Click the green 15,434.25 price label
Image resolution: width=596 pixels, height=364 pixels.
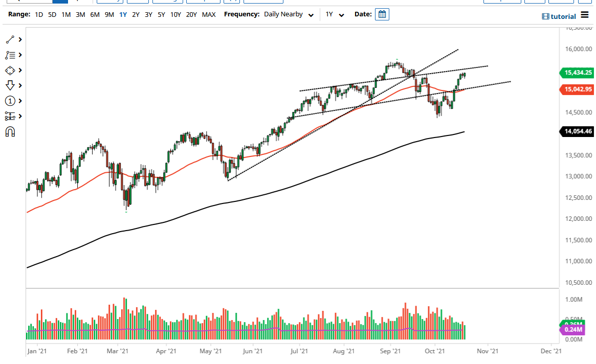[578, 73]
